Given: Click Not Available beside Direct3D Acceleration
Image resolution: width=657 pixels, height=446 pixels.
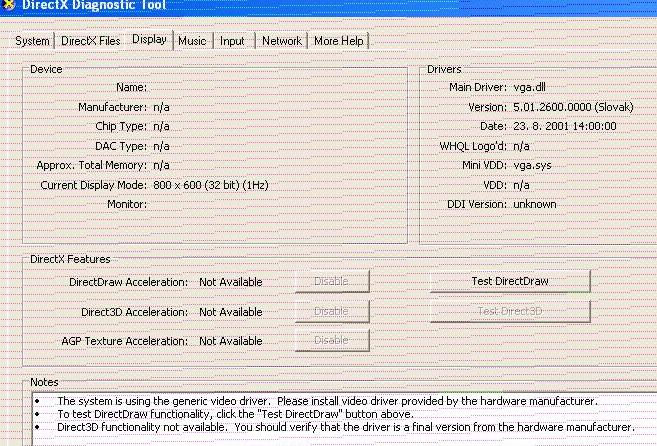Looking at the screenshot, I should pos(231,312).
